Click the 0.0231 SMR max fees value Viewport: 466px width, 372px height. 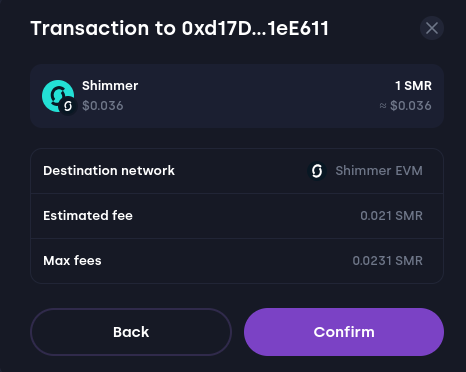tap(388, 261)
